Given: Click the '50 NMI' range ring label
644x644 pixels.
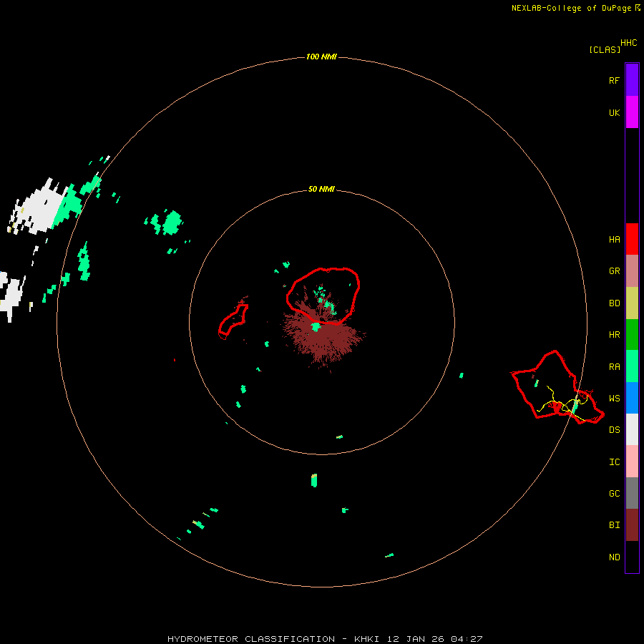Looking at the screenshot, I should tap(321, 189).
